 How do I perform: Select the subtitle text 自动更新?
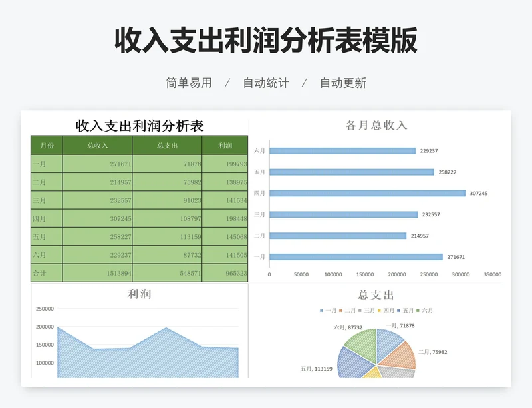click(x=343, y=83)
